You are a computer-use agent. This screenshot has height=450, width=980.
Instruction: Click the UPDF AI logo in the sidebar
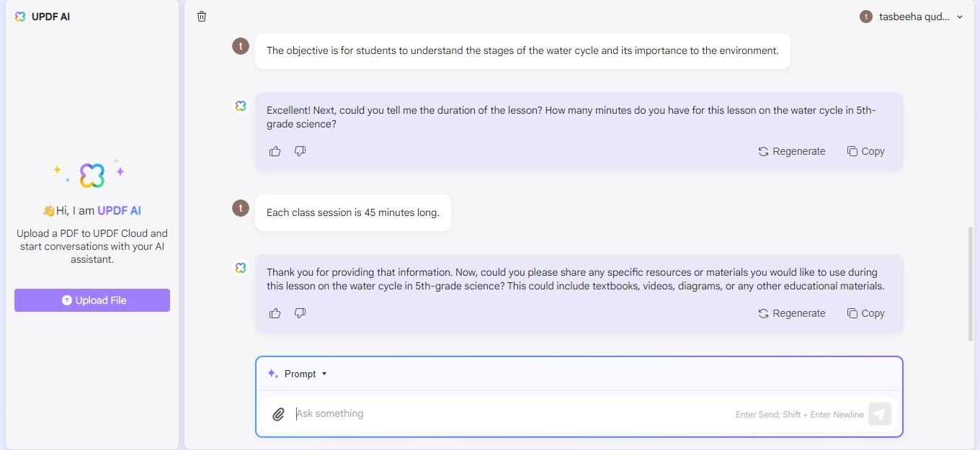click(19, 16)
